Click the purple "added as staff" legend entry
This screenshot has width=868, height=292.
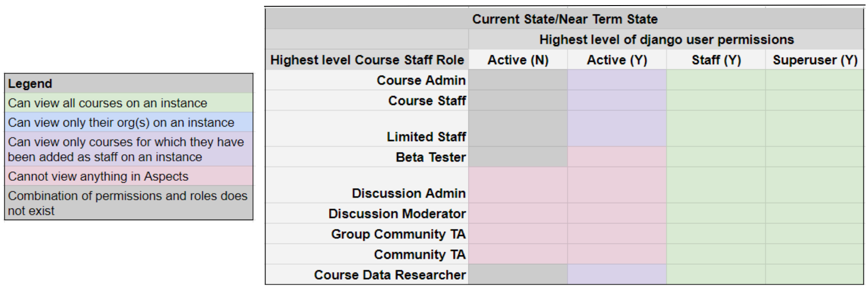(126, 149)
